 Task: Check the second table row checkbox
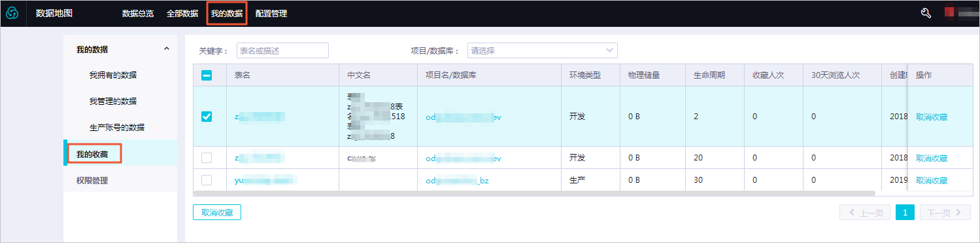[206, 158]
